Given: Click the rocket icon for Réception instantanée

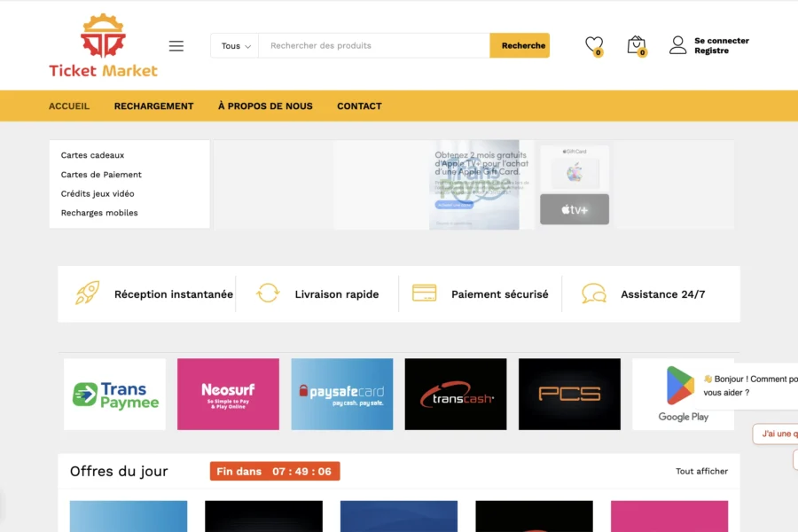Looking at the screenshot, I should click(x=88, y=293).
